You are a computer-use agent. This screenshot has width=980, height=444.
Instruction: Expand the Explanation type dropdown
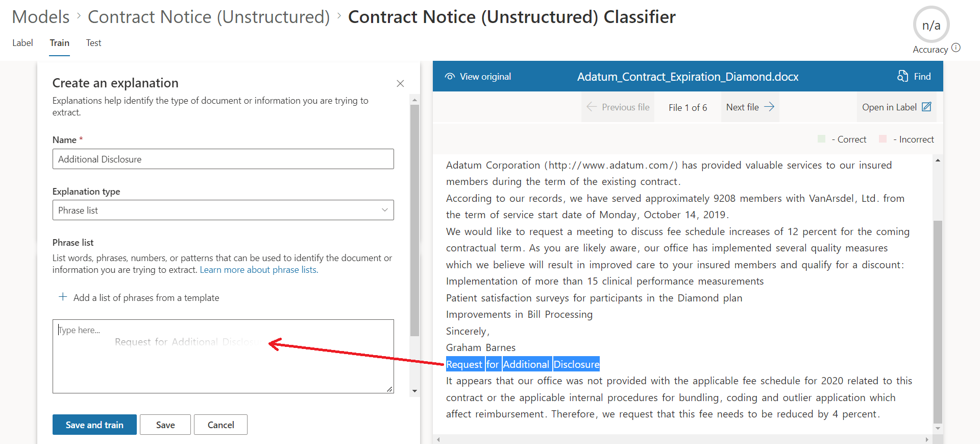(384, 210)
